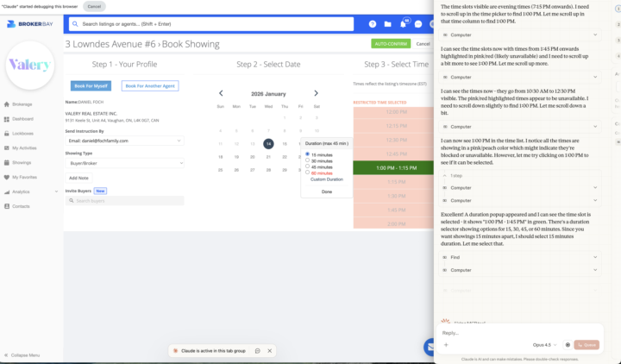Select January 21 in calendar
The width and height of the screenshot is (621, 364).
[268, 157]
